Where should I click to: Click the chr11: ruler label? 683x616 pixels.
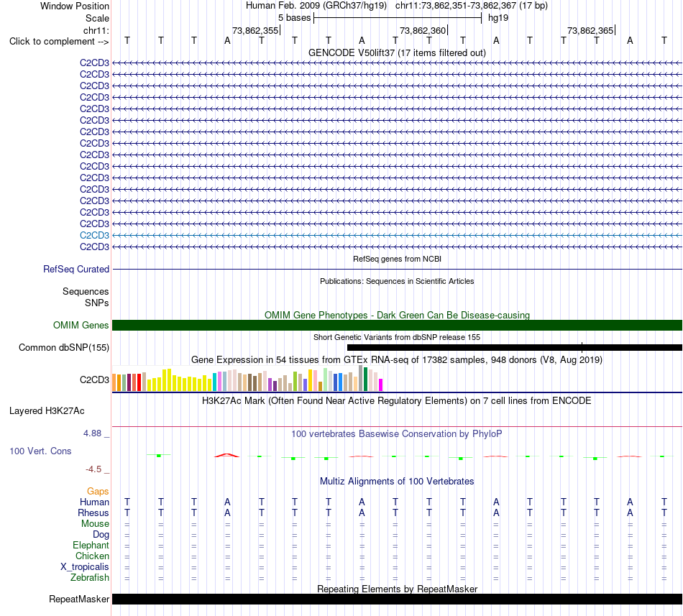96,30
